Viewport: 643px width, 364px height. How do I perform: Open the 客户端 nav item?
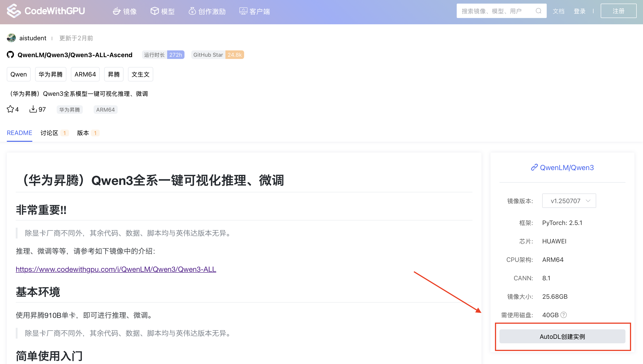pos(255,11)
